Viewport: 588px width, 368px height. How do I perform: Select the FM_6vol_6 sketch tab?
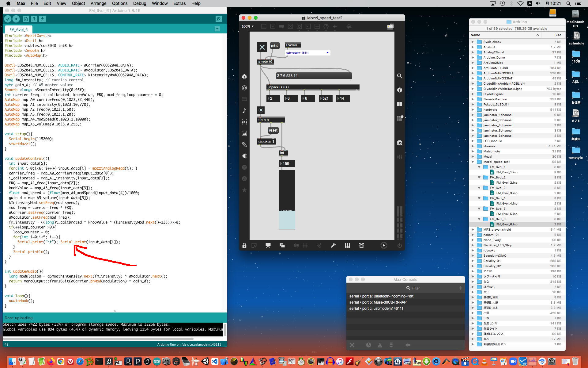pos(18,29)
